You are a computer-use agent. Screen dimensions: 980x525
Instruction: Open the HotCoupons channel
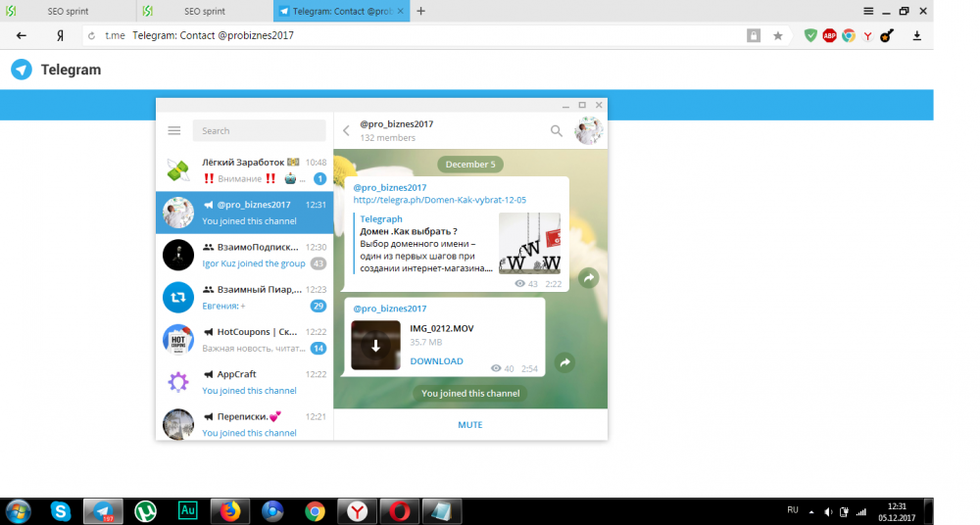244,340
